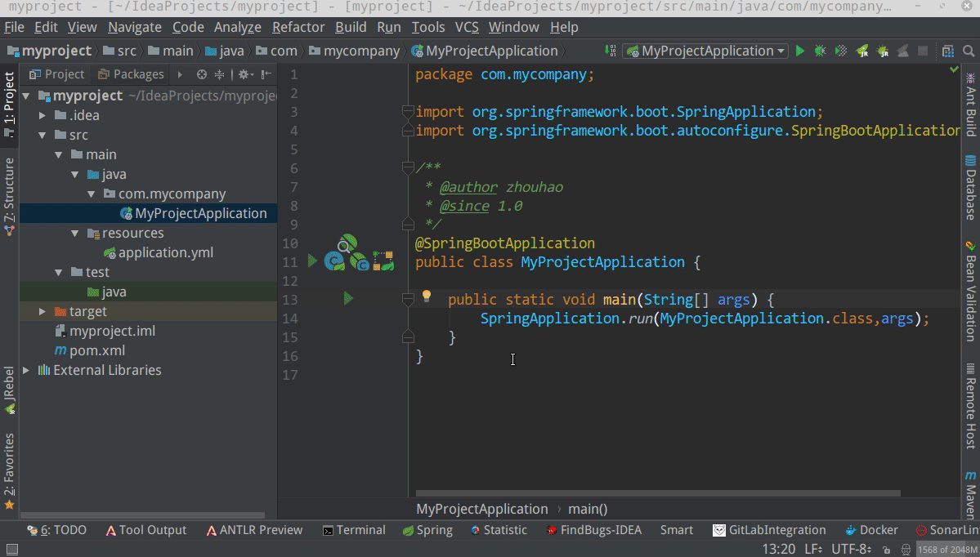Collapse the myproject root node arrow
980x557 pixels.
(x=26, y=96)
